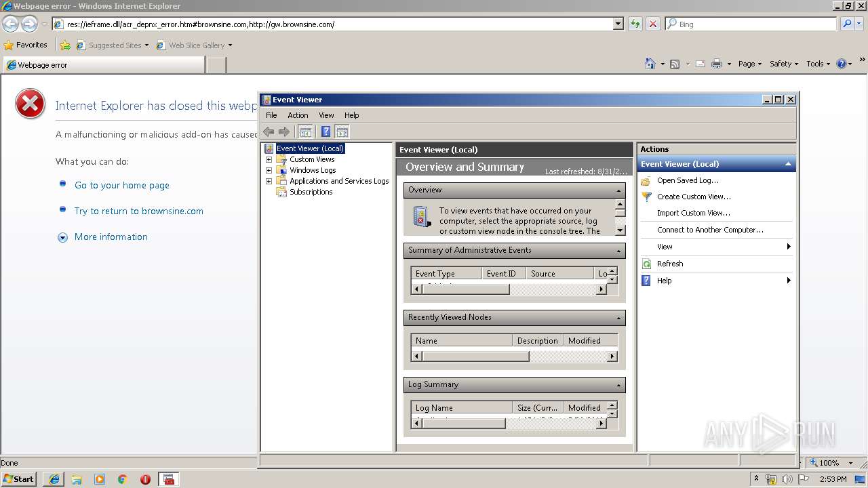Select Event Viewer (Local) tree node
Image resolution: width=868 pixels, height=488 pixels.
coord(310,148)
